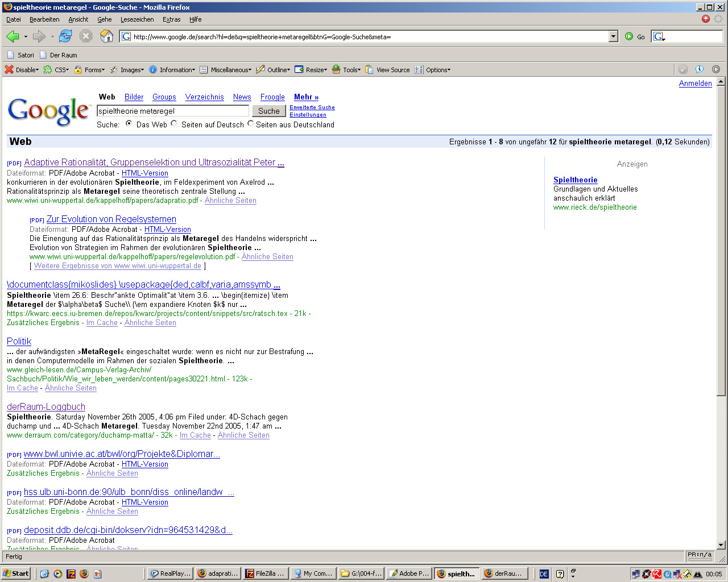Open the Tools dropdown in developer toolbar
This screenshot has width=728, height=582.
click(346, 70)
